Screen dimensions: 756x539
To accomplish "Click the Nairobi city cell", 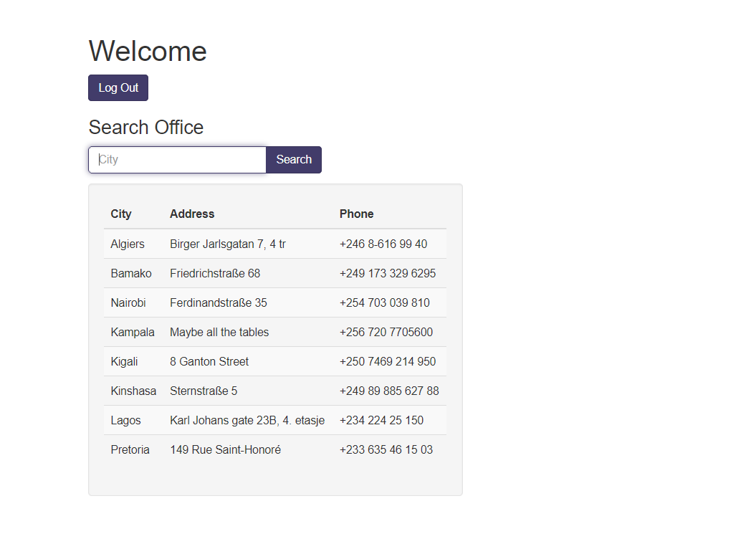I will [128, 303].
